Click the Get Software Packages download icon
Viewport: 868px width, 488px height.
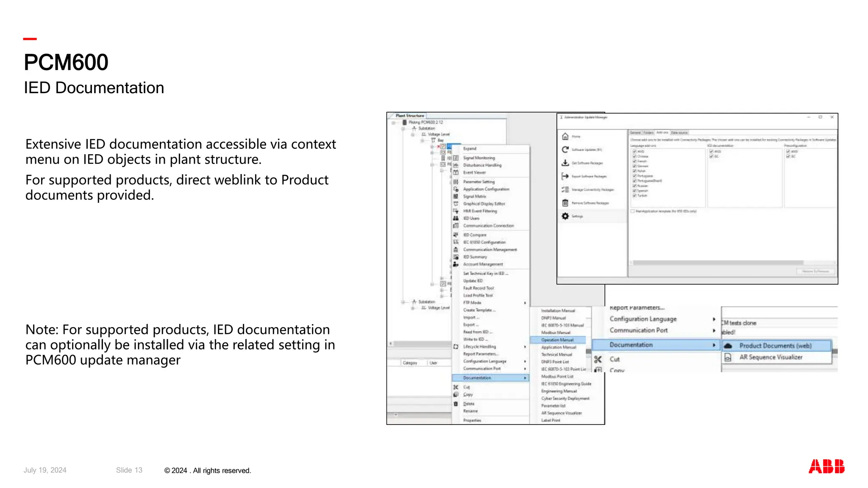click(x=565, y=163)
